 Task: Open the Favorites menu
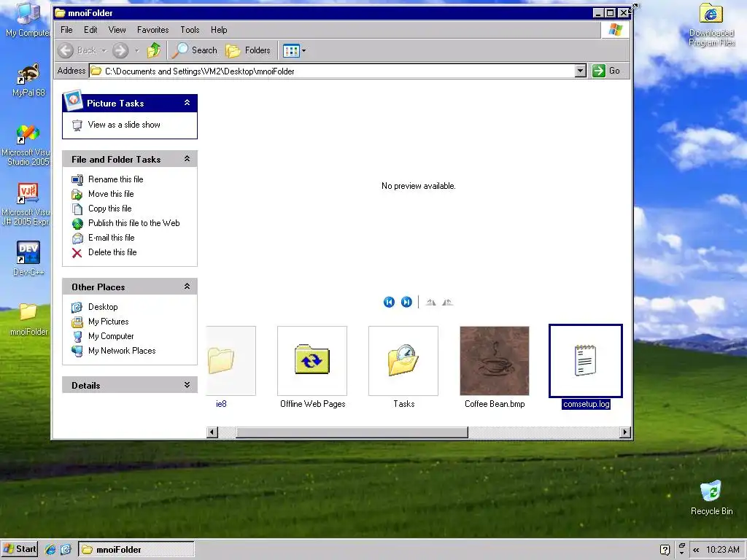153,29
